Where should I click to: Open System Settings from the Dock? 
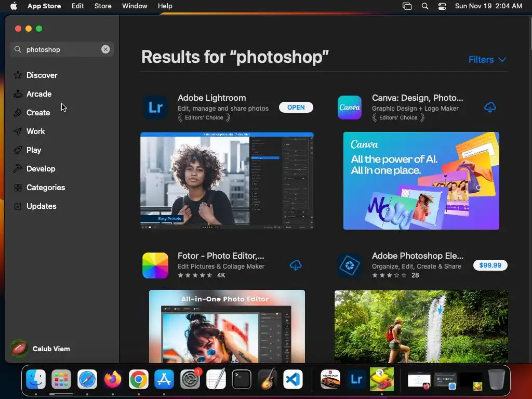point(190,379)
